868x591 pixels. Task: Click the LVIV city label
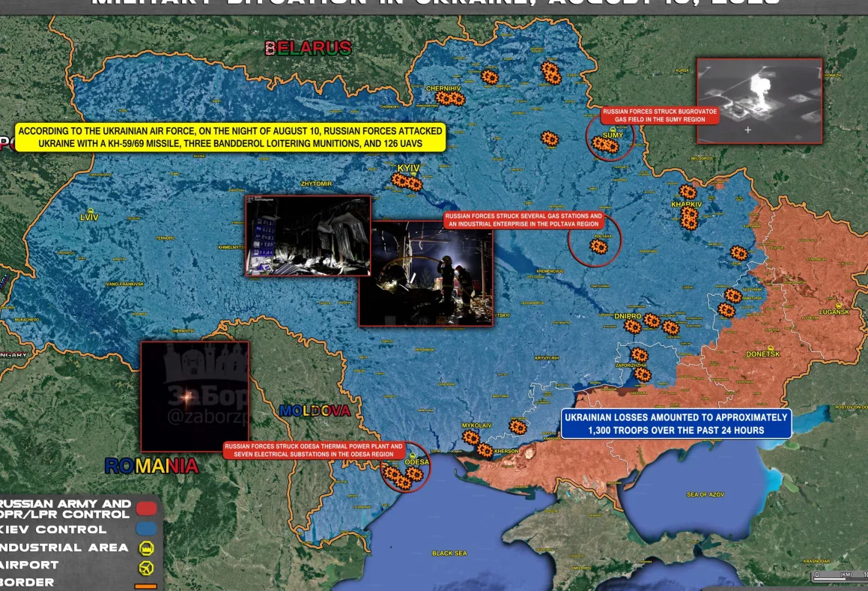[x=89, y=217]
